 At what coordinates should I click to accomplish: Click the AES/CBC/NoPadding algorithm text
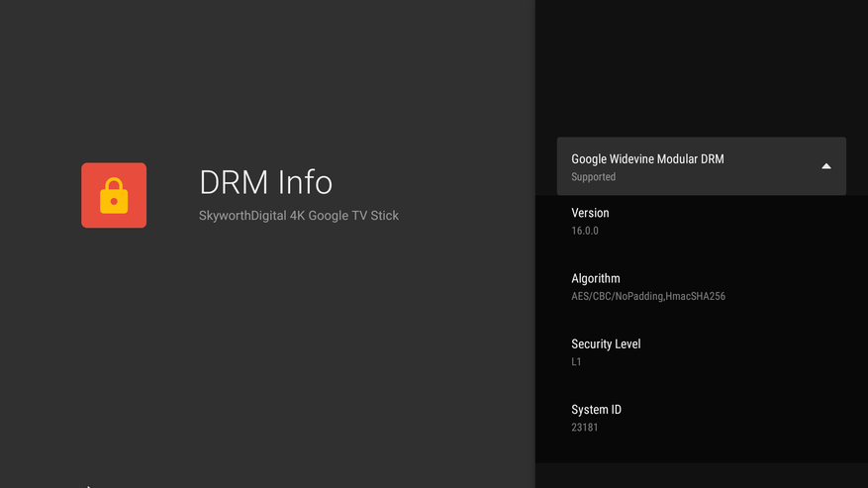coord(616,296)
